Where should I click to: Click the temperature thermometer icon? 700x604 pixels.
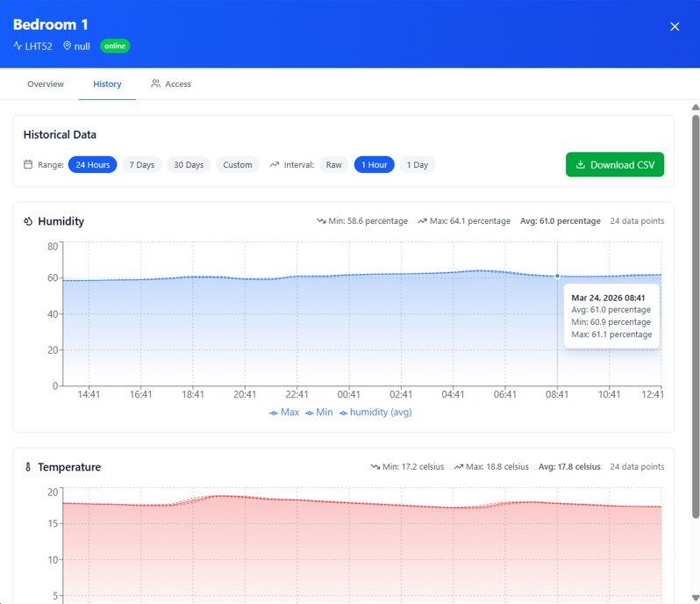[x=28, y=467]
